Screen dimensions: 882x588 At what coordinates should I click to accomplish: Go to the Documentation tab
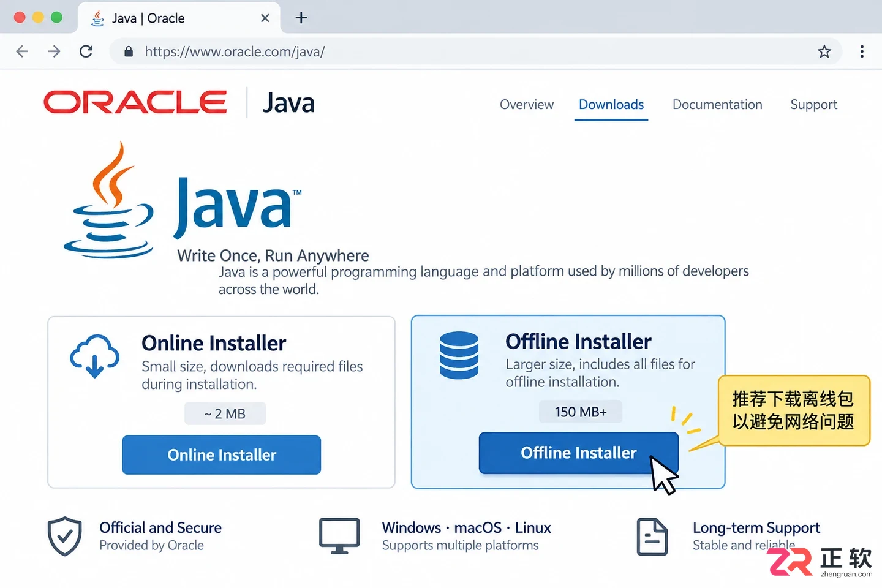[717, 105]
